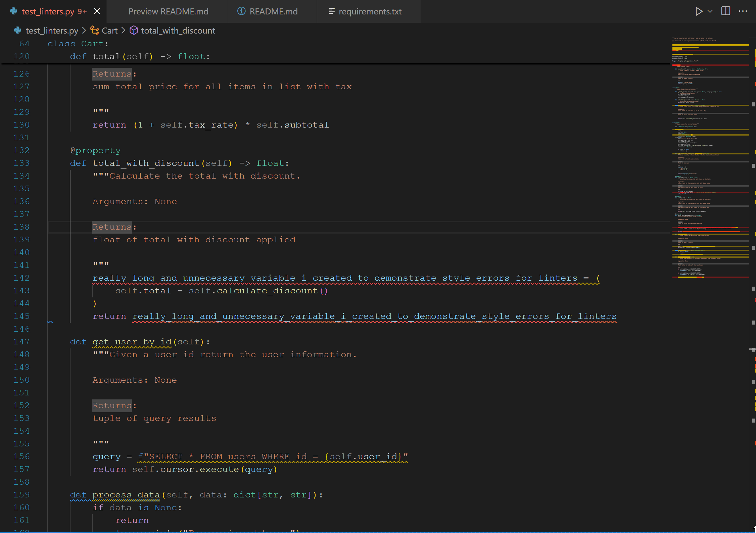
Task: Click total_with_discount method breadcrumb cube icon
Action: click(x=134, y=31)
